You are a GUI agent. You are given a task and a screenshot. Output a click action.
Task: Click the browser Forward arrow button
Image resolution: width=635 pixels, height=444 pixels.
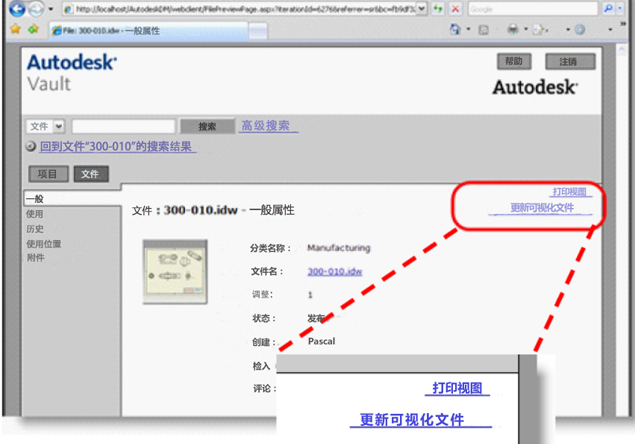coord(36,9)
